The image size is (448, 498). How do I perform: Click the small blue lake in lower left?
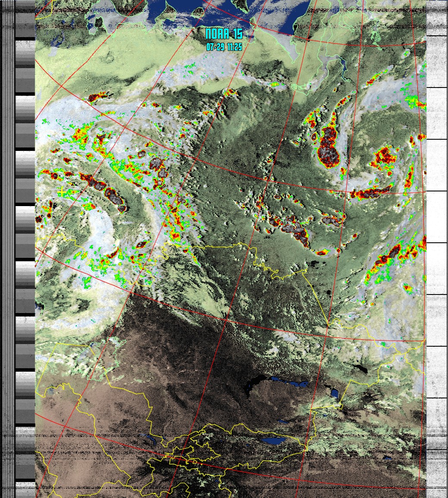tap(153, 439)
